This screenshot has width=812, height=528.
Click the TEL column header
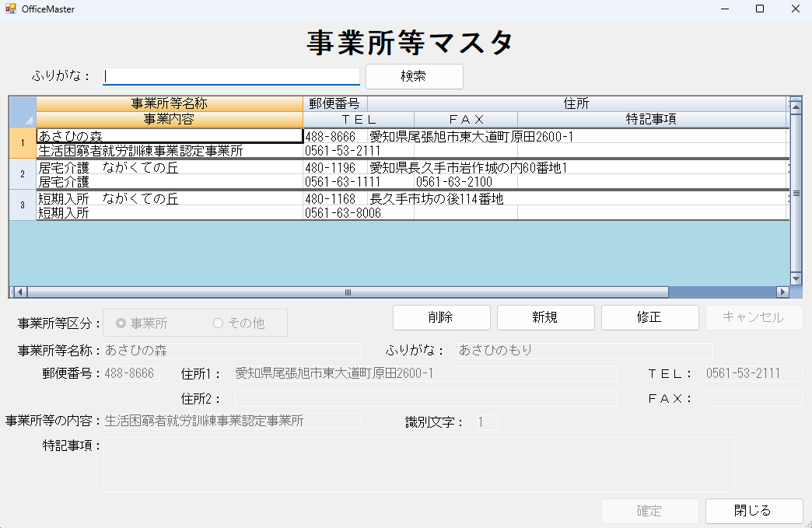click(359, 119)
